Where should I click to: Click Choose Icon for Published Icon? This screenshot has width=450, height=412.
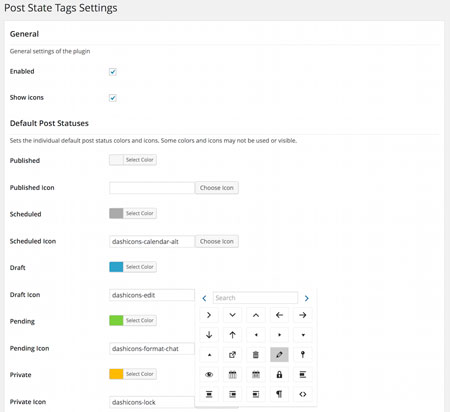(217, 188)
